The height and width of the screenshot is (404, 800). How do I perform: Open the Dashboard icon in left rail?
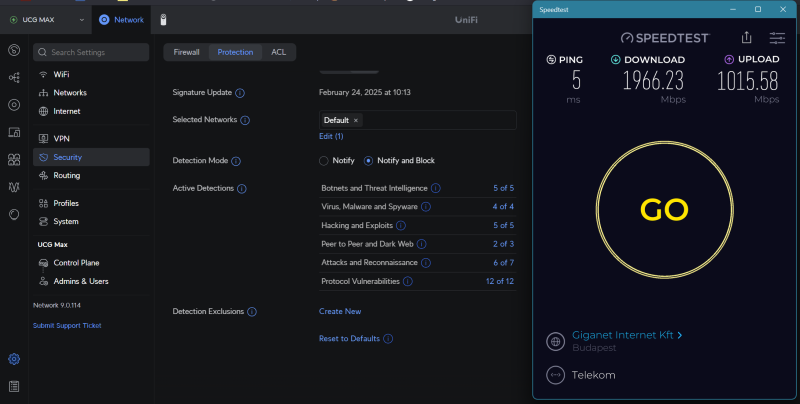pyautogui.click(x=14, y=50)
